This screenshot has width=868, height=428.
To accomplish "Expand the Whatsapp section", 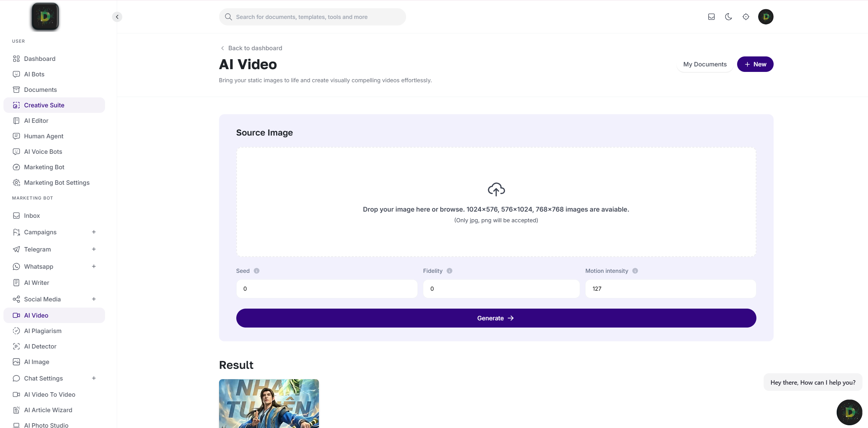I will click(94, 266).
